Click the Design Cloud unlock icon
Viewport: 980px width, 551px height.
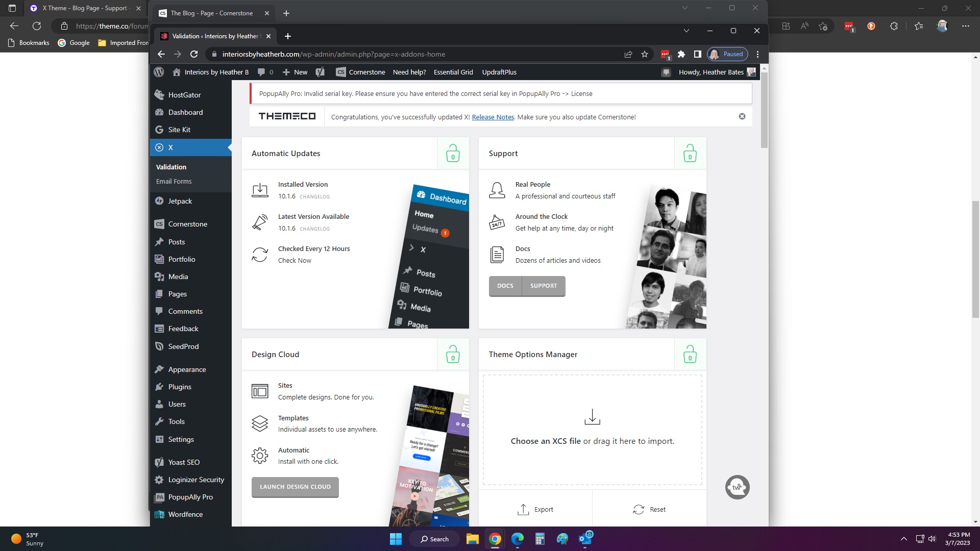click(453, 354)
